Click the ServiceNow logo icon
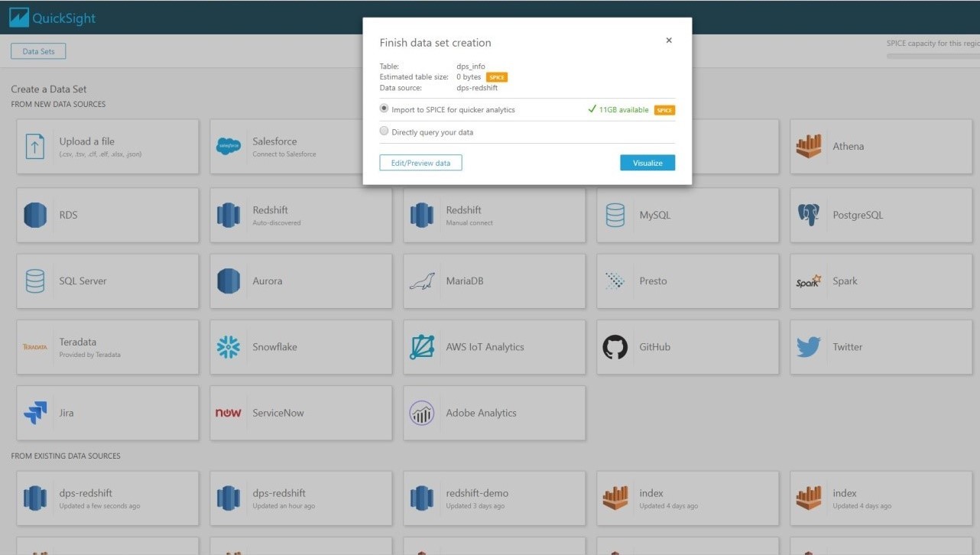The height and width of the screenshot is (555, 980). click(x=229, y=413)
